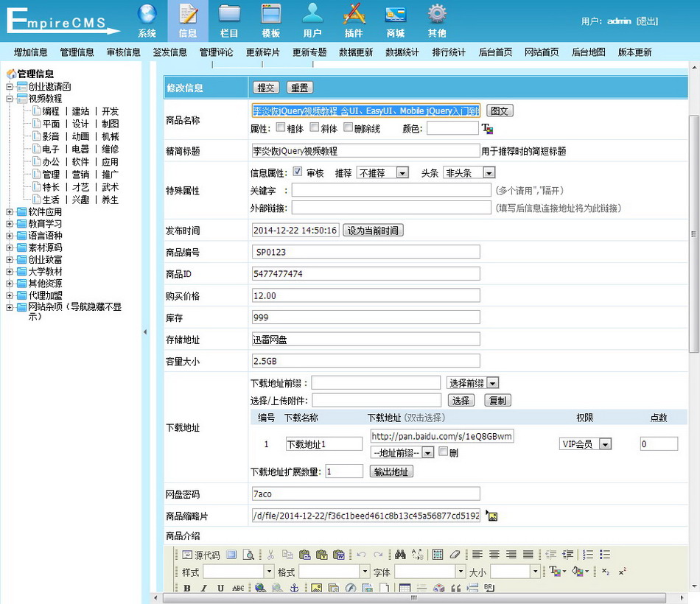The image size is (700, 604).
Task: Open the 栏目 column module icon
Action: point(229,21)
